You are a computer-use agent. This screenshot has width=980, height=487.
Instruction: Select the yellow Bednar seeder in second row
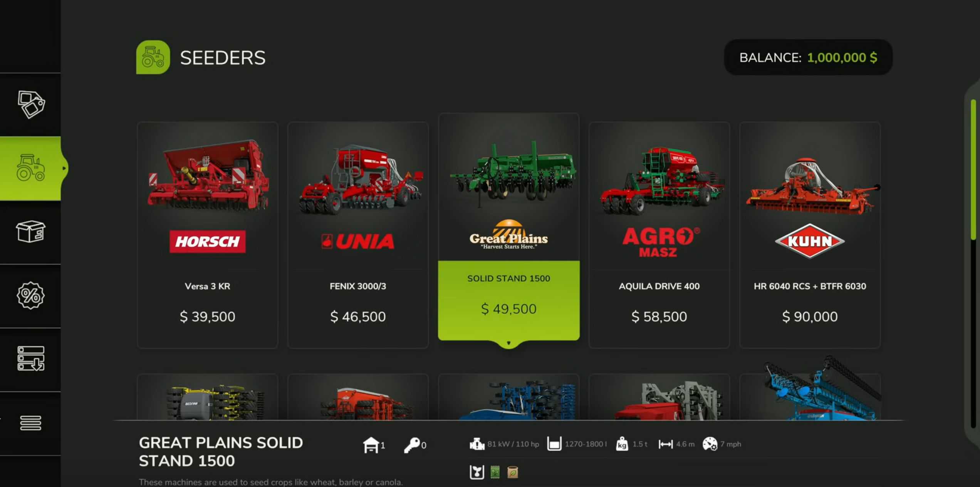pyautogui.click(x=207, y=397)
